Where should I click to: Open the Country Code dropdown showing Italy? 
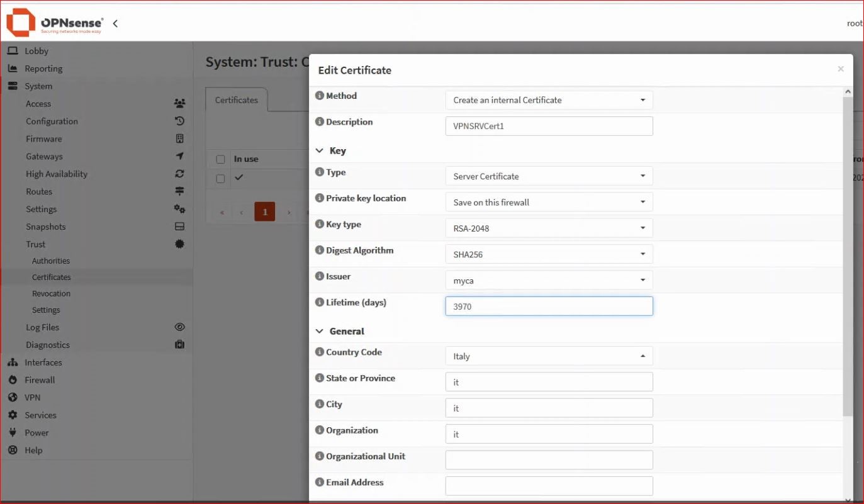549,356
